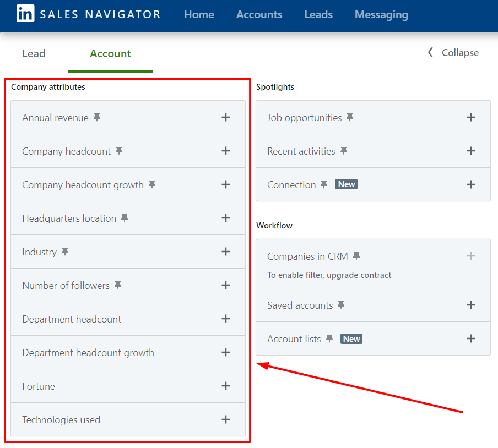Expand the Annual revenue filter plus
This screenshot has width=498, height=448.
226,117
